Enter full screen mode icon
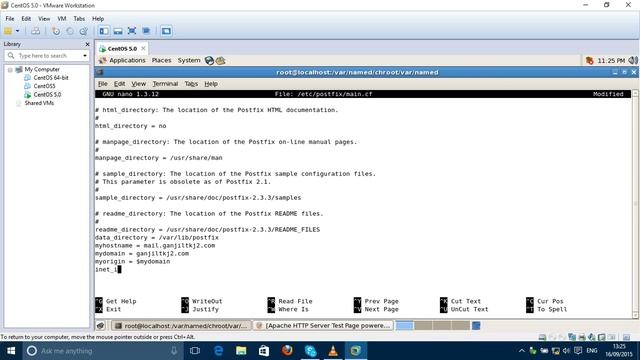Viewport: 640px width, 360px height. point(132,31)
